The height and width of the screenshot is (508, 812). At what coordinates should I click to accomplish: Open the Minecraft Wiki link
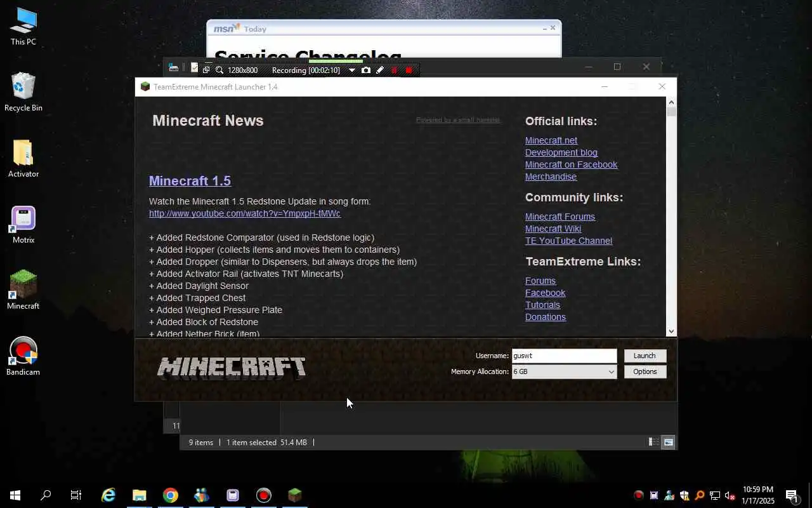[x=553, y=229]
